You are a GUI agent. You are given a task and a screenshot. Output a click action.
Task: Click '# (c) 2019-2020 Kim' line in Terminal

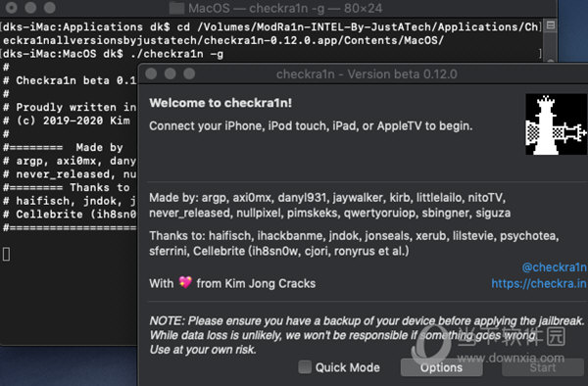click(67, 121)
